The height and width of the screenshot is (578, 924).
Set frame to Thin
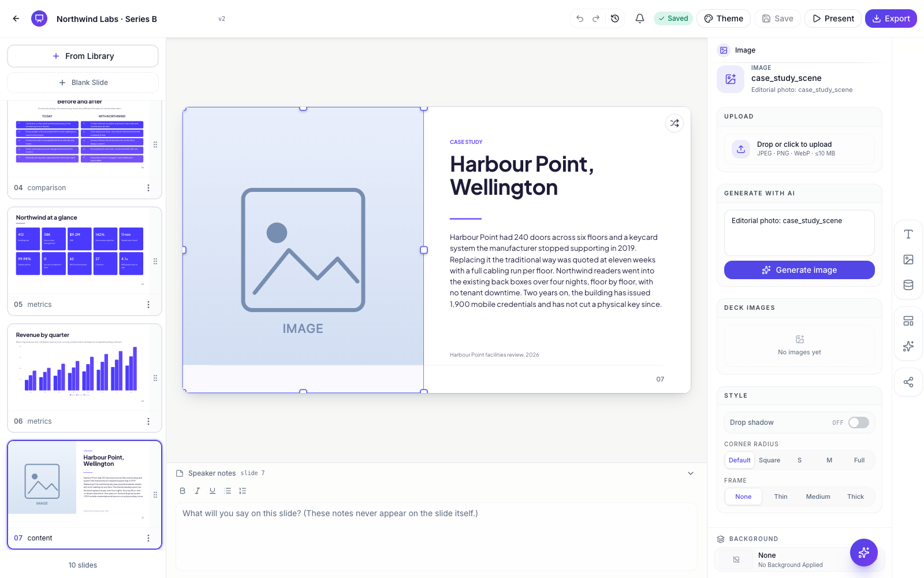[781, 497]
